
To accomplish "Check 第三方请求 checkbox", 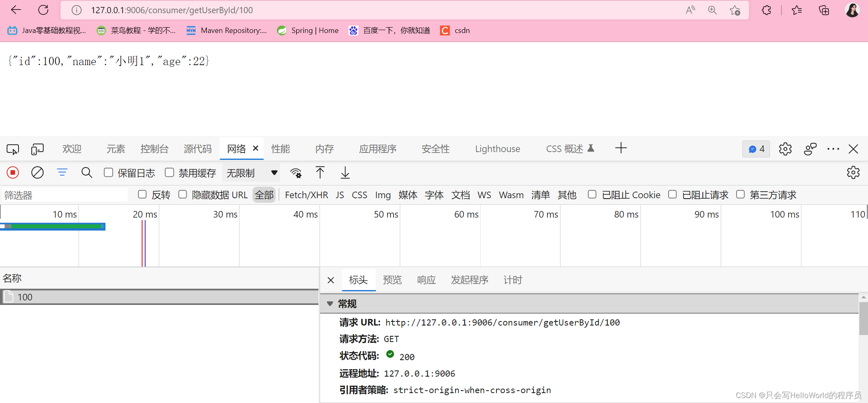I will click(x=740, y=194).
